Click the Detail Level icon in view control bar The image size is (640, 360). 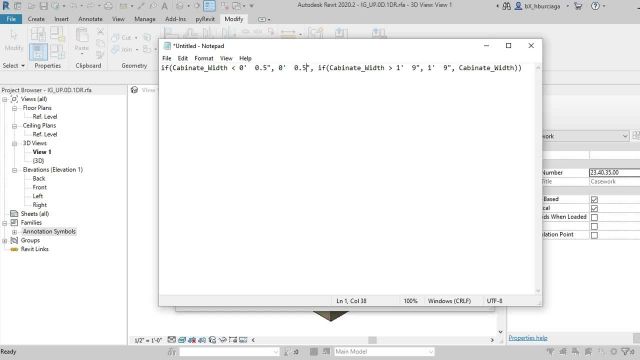tap(172, 340)
